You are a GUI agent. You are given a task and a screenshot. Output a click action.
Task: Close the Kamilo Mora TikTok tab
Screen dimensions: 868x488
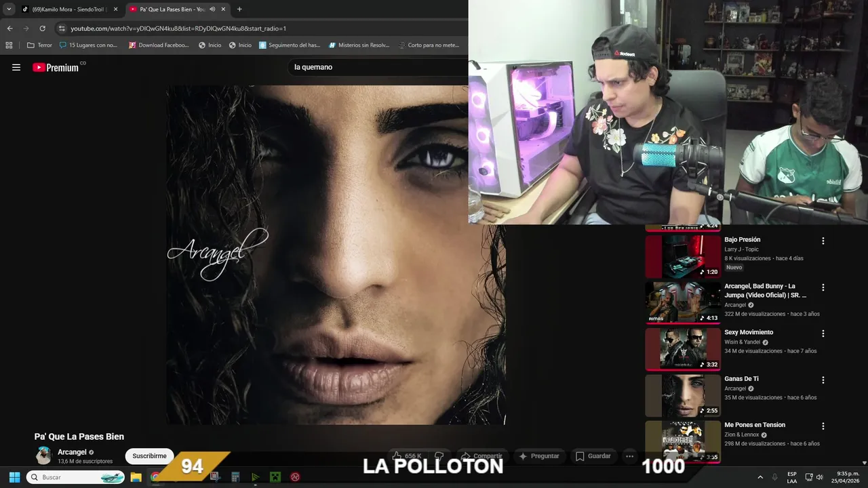tap(115, 9)
